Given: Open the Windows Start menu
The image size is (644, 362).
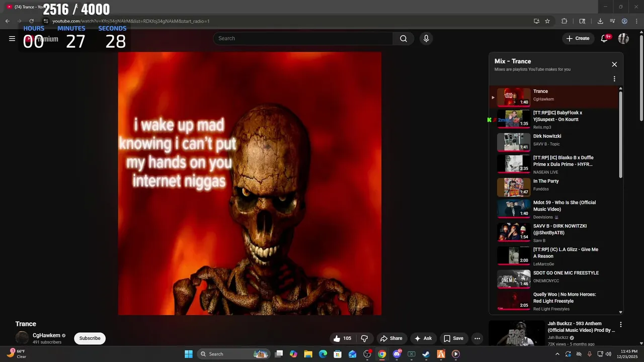Looking at the screenshot, I should [x=189, y=354].
